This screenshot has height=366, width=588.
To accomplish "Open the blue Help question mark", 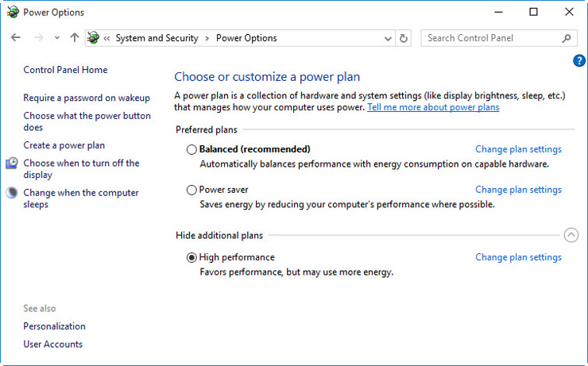I will click(x=579, y=60).
